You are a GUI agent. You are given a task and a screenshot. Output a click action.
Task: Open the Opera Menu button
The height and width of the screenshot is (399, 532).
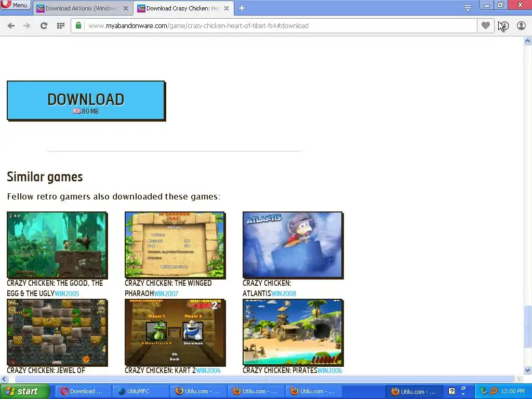tap(16, 5)
